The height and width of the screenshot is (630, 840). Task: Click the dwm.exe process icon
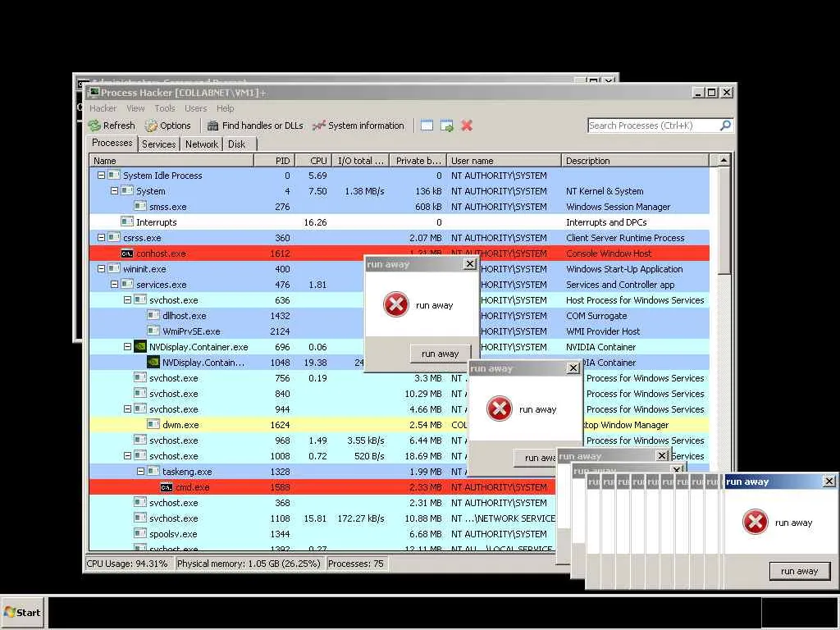click(x=153, y=424)
